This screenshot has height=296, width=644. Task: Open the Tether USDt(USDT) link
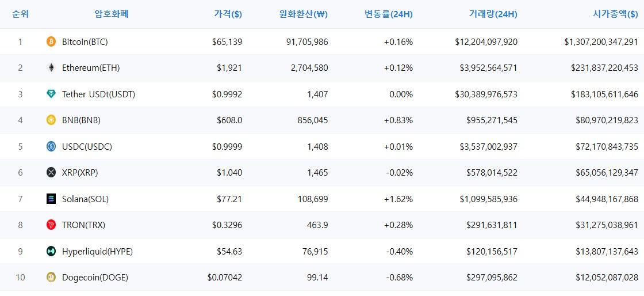[98, 94]
